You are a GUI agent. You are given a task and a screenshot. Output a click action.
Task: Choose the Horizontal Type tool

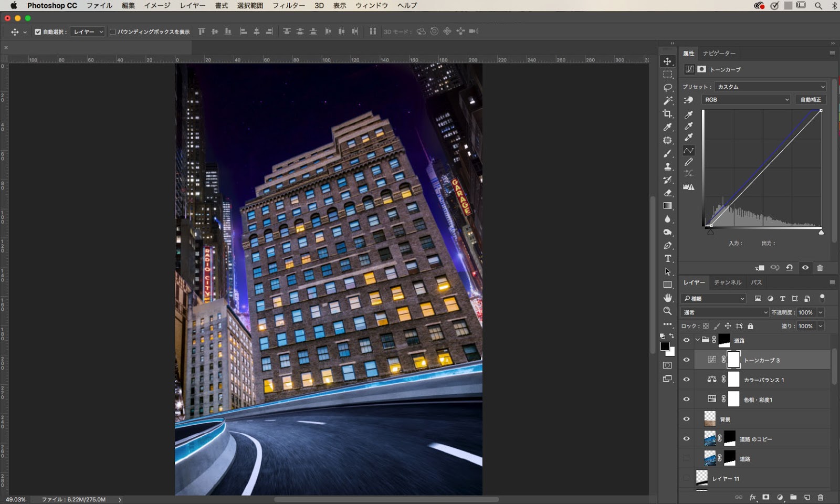coord(667,258)
